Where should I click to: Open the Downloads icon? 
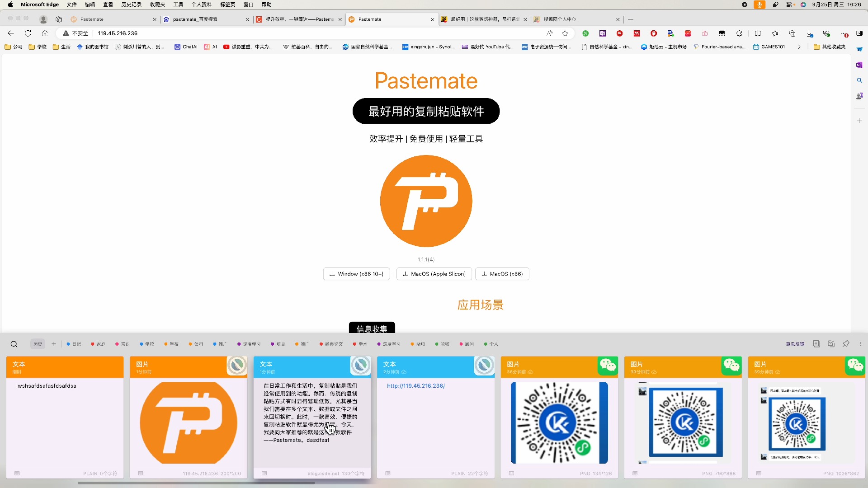pos(809,33)
